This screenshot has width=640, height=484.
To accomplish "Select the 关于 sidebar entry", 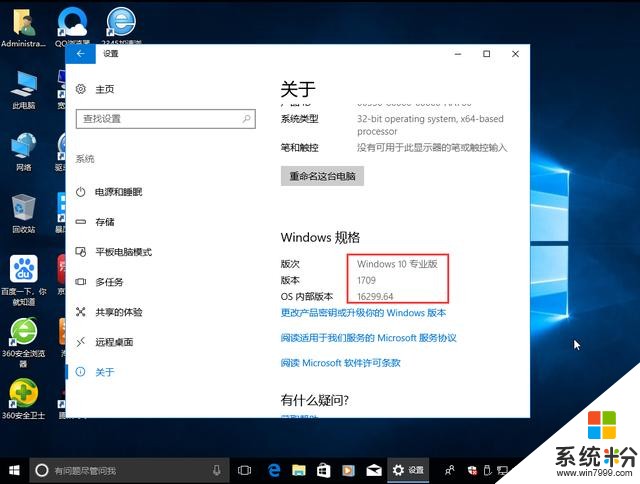I will pyautogui.click(x=95, y=372).
